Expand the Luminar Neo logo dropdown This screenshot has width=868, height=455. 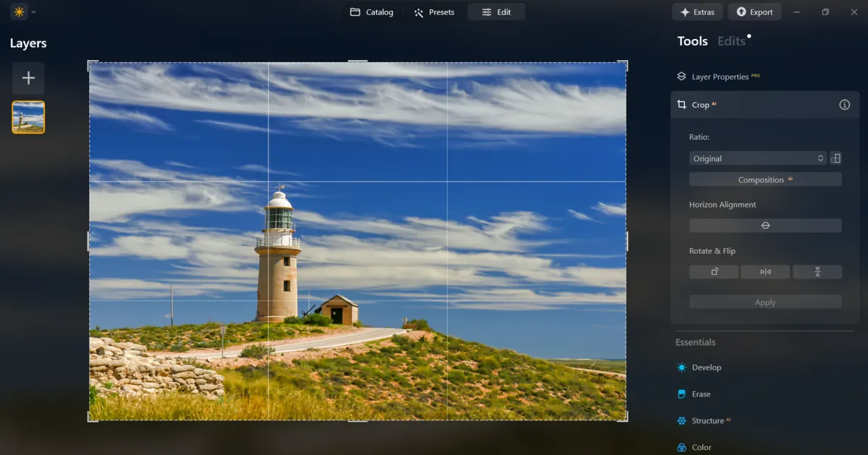[32, 12]
